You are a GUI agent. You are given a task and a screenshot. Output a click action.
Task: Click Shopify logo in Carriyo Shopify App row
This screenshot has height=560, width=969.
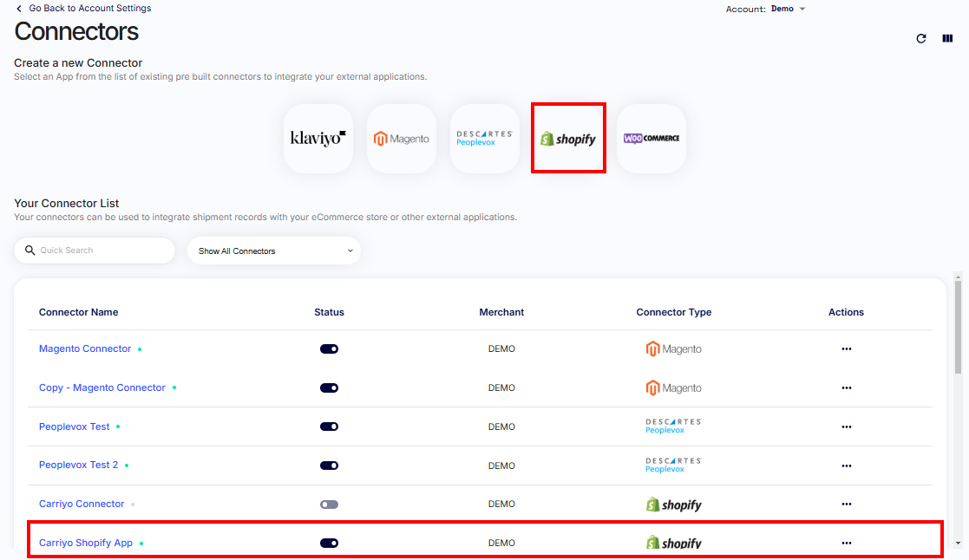[x=673, y=543]
